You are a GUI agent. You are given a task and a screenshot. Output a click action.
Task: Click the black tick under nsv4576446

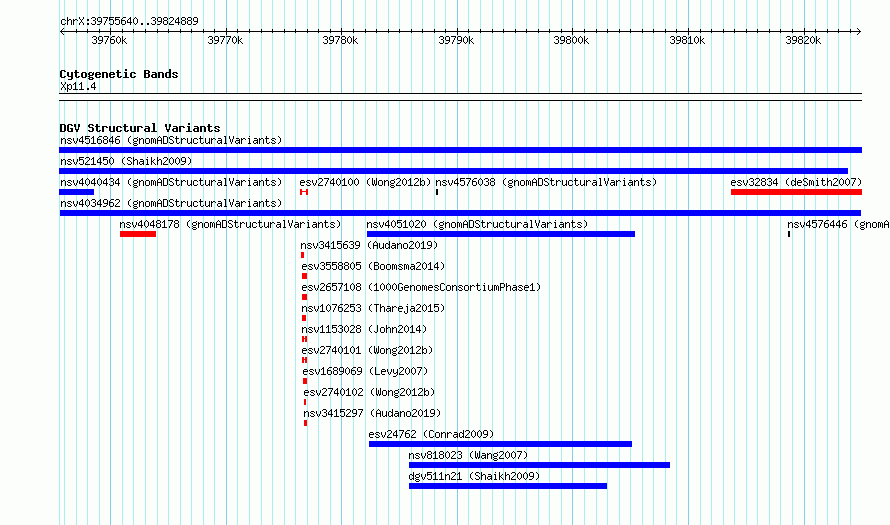coord(789,234)
